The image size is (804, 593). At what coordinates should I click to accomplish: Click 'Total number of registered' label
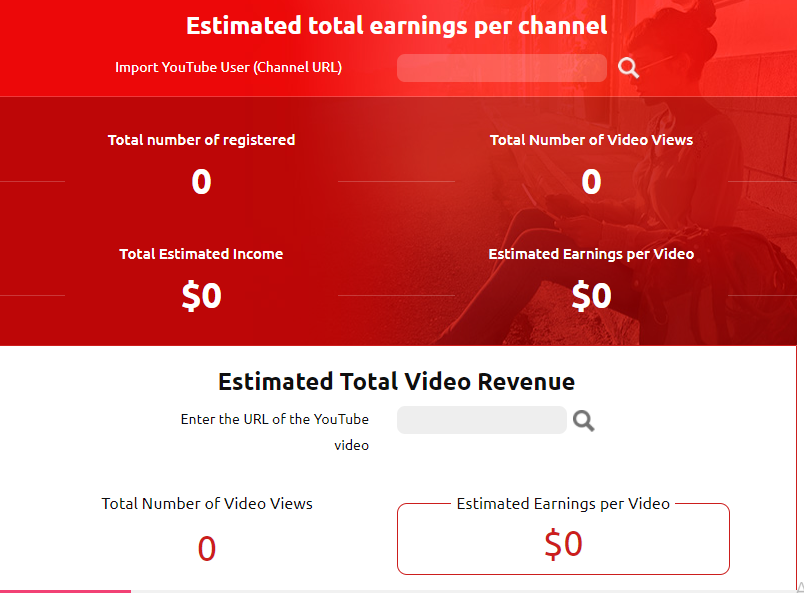201,140
